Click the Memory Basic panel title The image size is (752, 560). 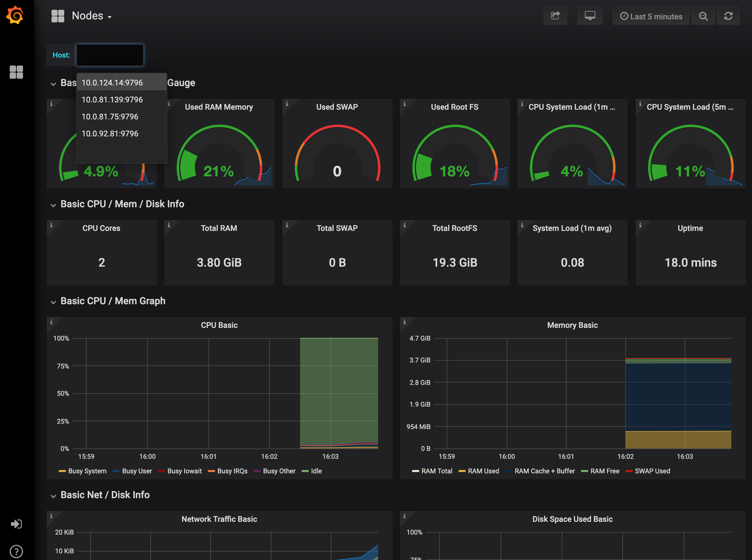click(x=572, y=325)
